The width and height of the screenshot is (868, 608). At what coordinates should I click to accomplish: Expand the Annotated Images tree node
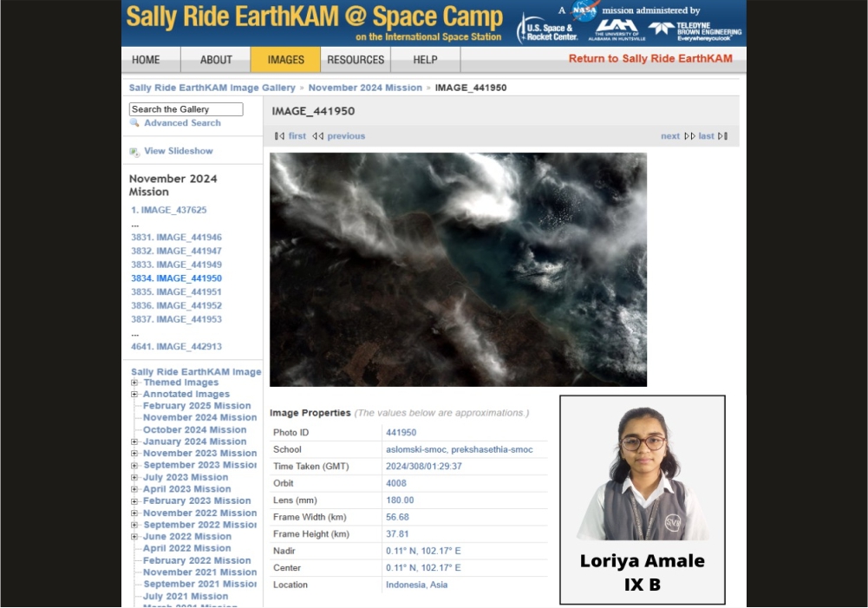click(134, 395)
